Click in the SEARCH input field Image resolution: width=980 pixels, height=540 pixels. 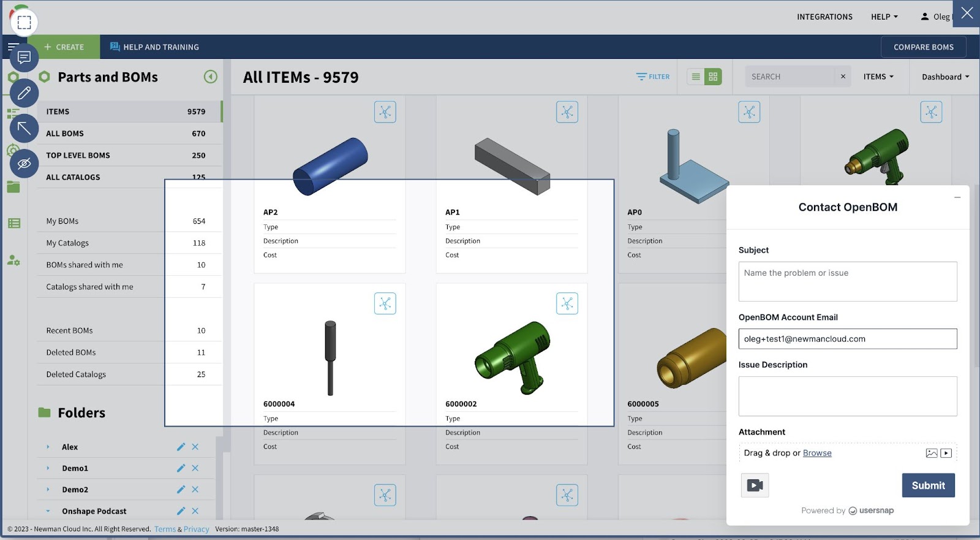(790, 77)
